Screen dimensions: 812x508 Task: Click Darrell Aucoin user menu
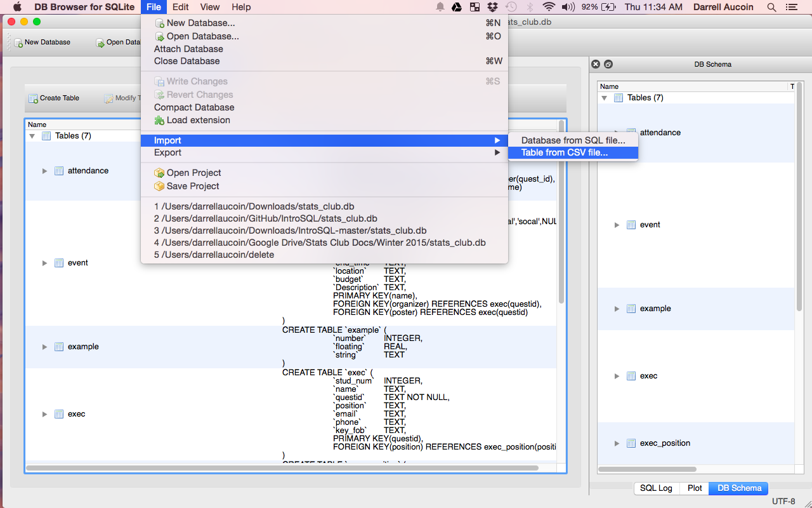724,7
